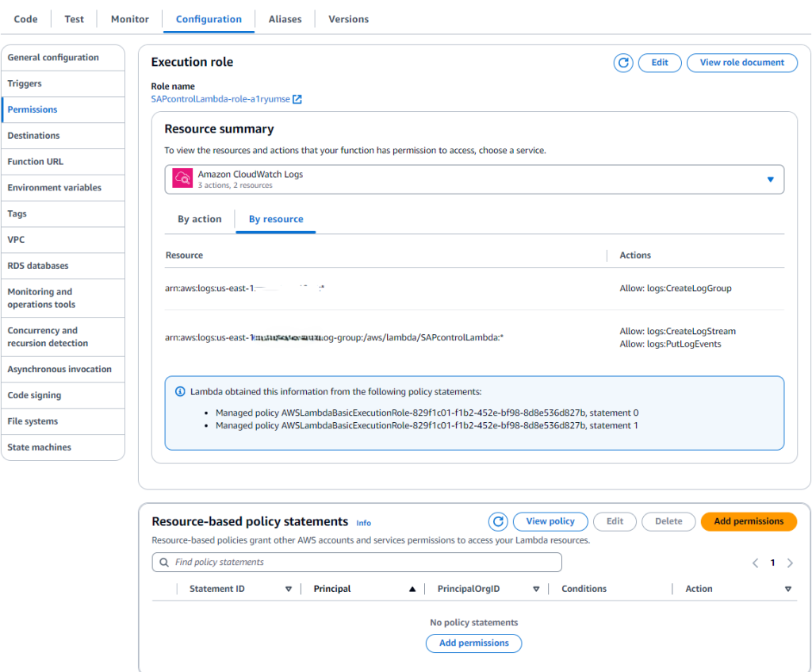This screenshot has height=672, width=812.
Task: Switch to the By action tab
Action: coord(199,219)
